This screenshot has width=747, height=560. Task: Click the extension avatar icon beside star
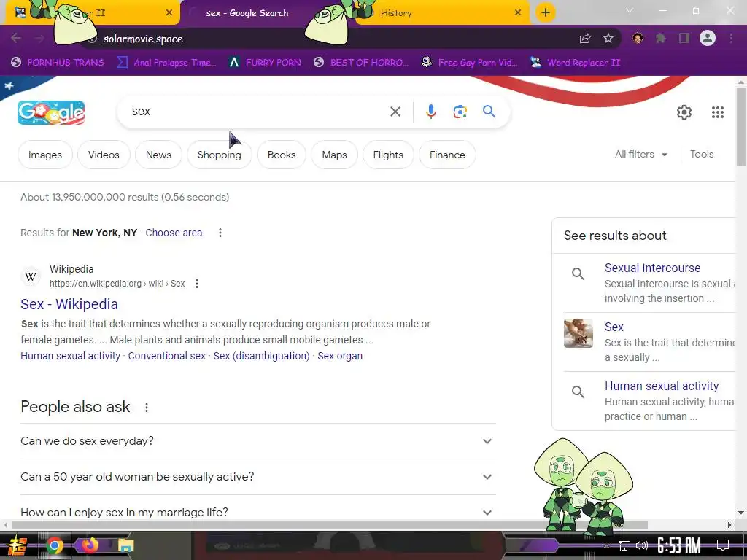638,38
